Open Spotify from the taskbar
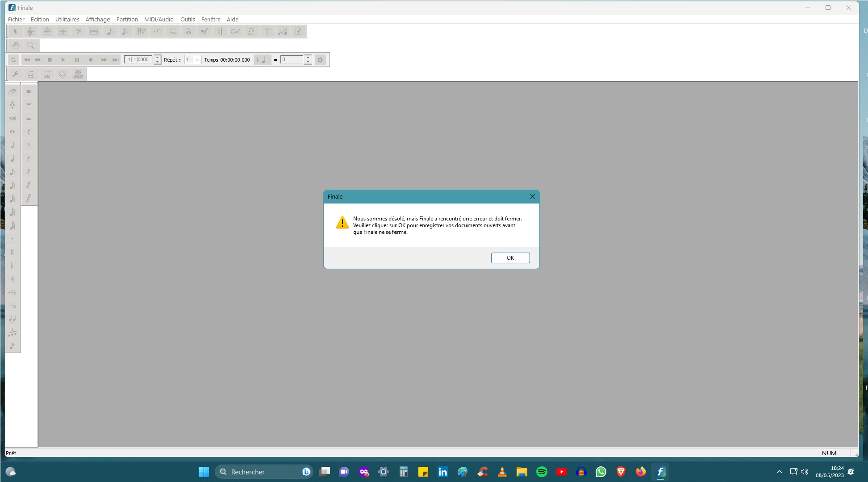This screenshot has width=868, height=482. pos(542,472)
